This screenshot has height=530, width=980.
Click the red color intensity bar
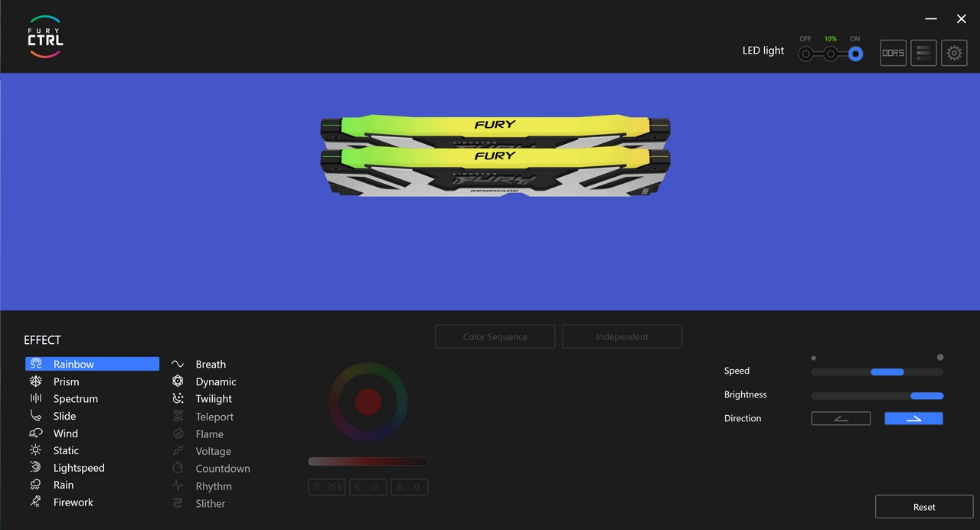click(367, 461)
